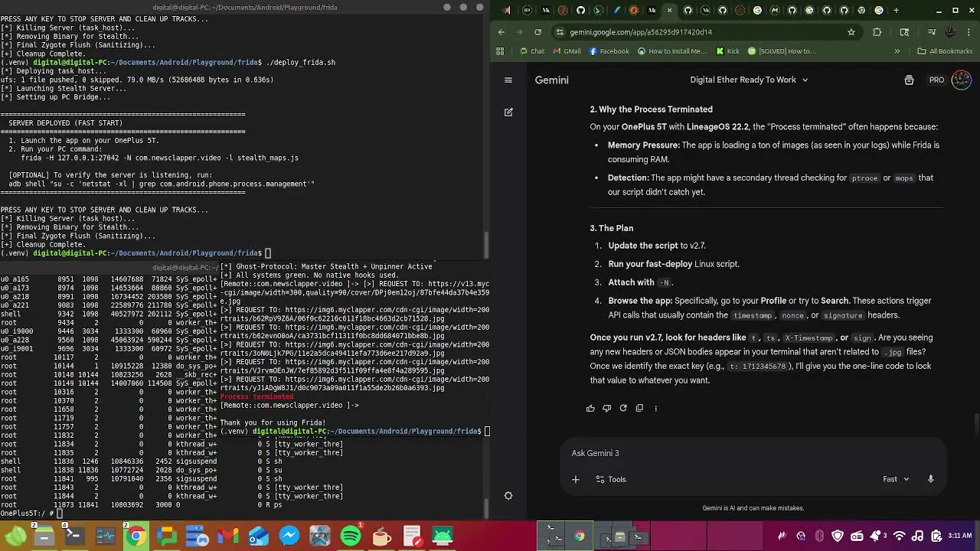
Task: Open the Facebook bookmark
Action: coord(609,51)
